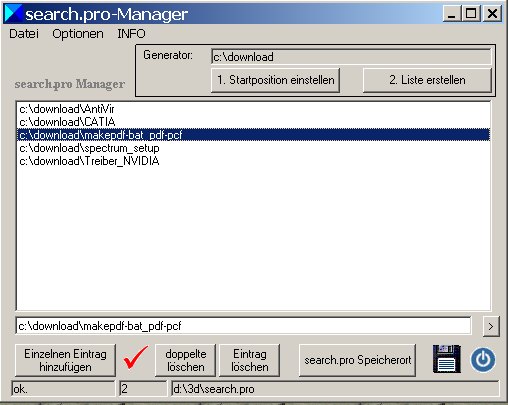
Task: Click the blue application icon in title bar
Action: 14,13
